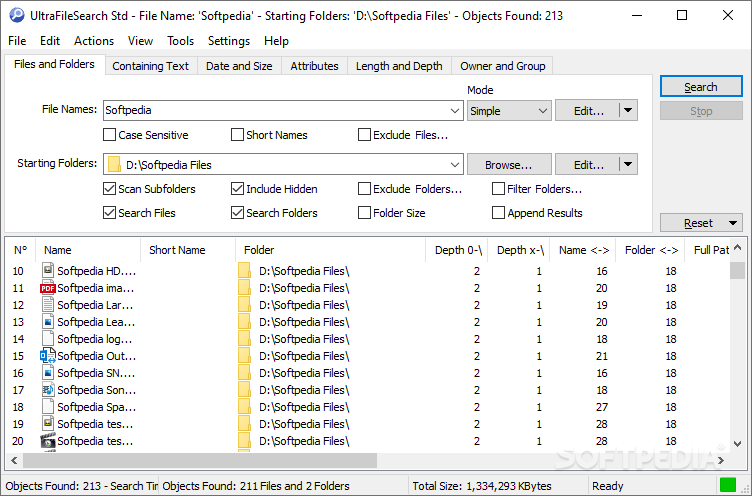Click the image file icon of row 10
This screenshot has height=496, width=752.
click(x=47, y=270)
